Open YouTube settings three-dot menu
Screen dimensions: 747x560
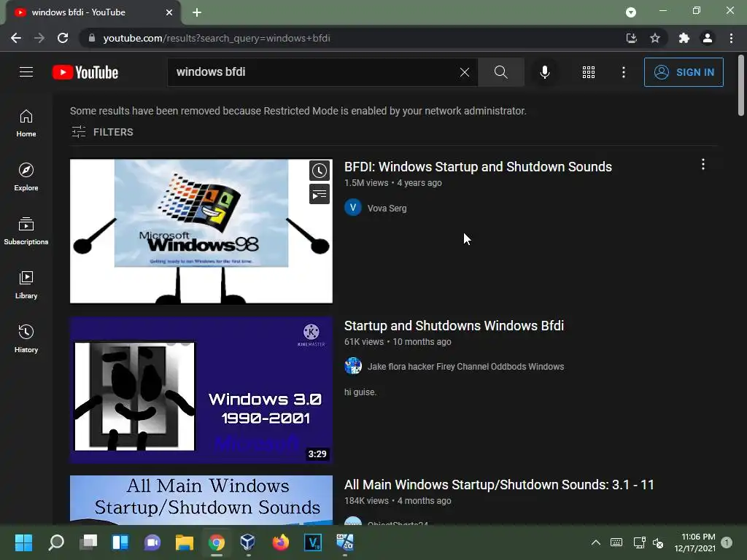pos(624,72)
